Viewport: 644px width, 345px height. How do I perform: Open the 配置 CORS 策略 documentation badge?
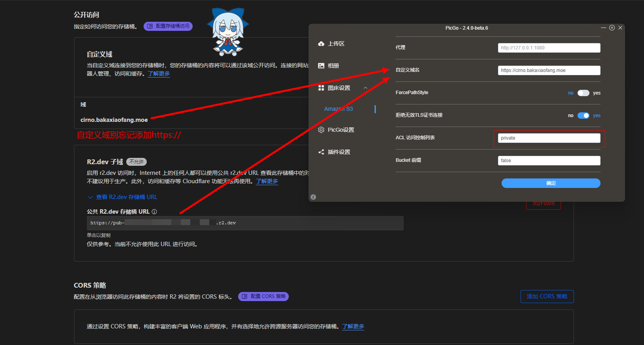[263, 296]
